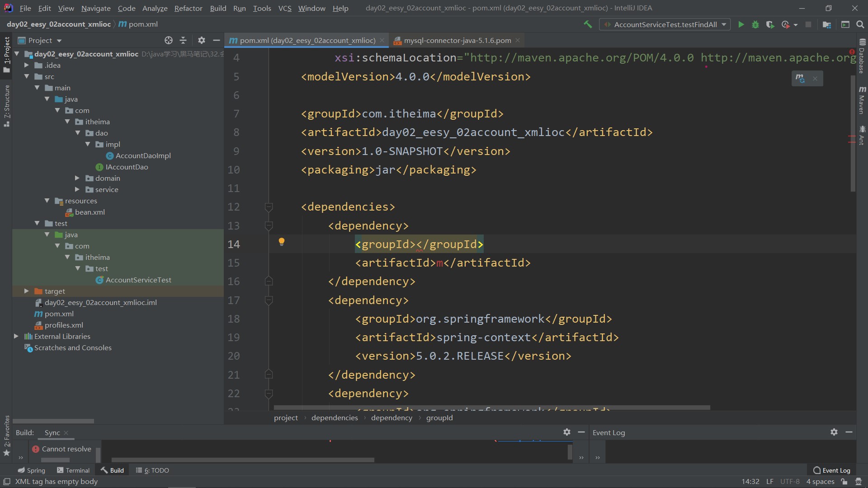
Task: Open the profiler run options dropdown arrow
Action: point(796,25)
